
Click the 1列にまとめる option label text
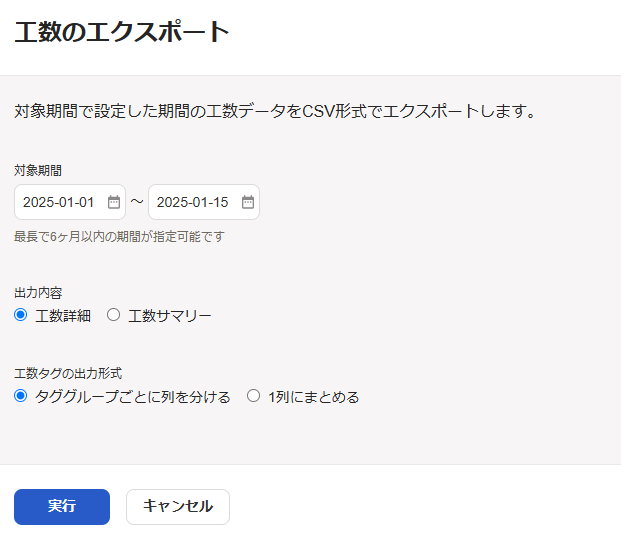point(313,397)
